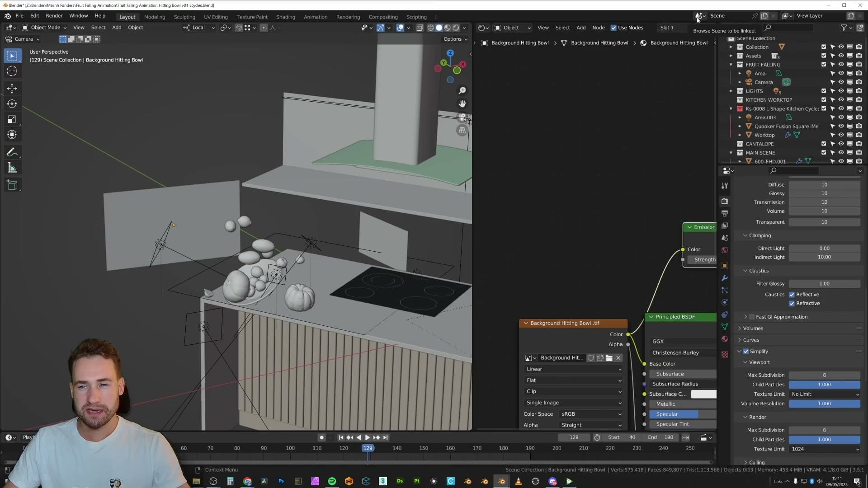Toggle the Use Nodes checkbox
Viewport: 868px width, 488px height.
coord(613,28)
